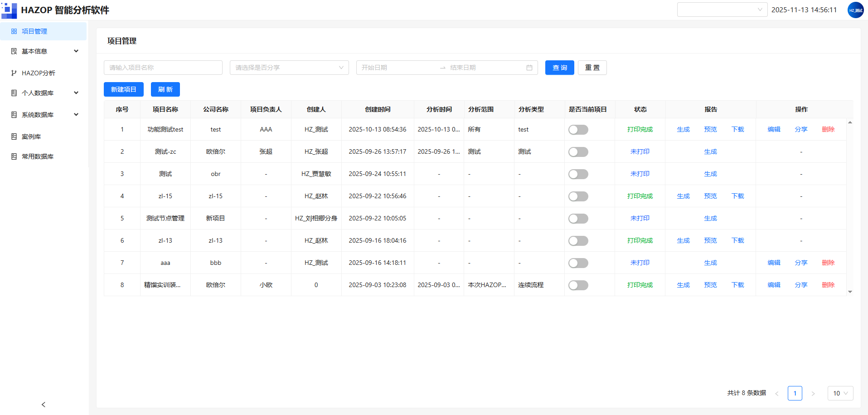This screenshot has height=415, width=868.
Task: Toggle current project switch for 功能测试test
Action: point(578,130)
